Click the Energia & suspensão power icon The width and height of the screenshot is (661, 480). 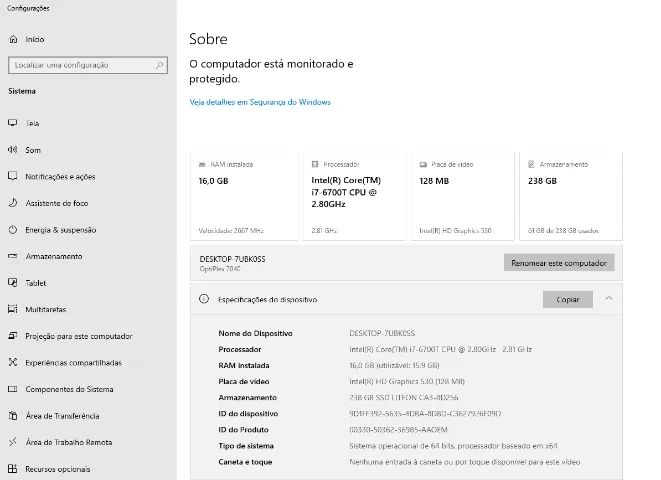pyautogui.click(x=13, y=229)
